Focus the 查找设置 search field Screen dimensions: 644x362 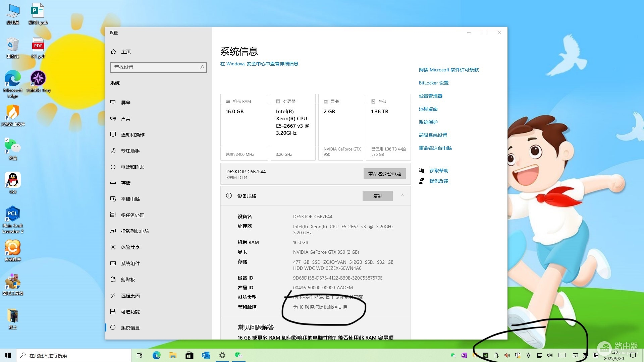[x=158, y=67]
